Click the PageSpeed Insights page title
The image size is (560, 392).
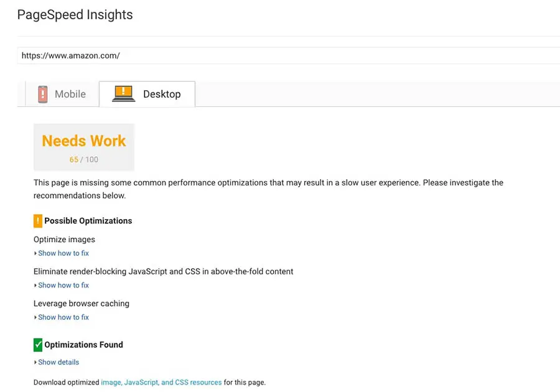click(x=75, y=14)
